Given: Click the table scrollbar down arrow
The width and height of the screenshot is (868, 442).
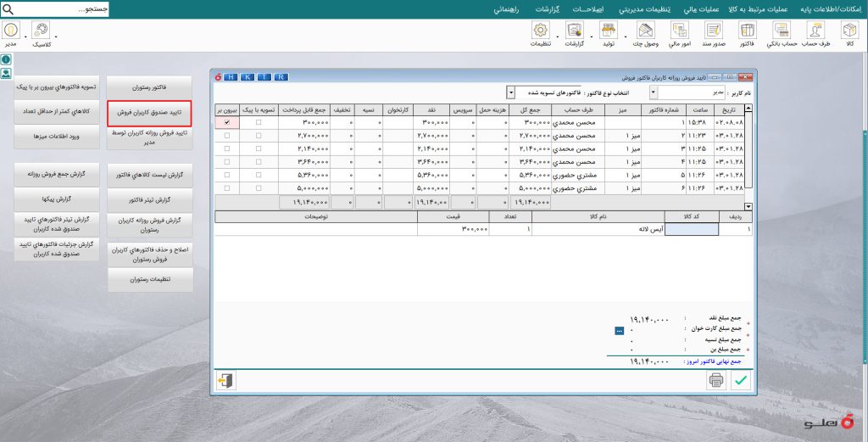Looking at the screenshot, I should pos(748,207).
